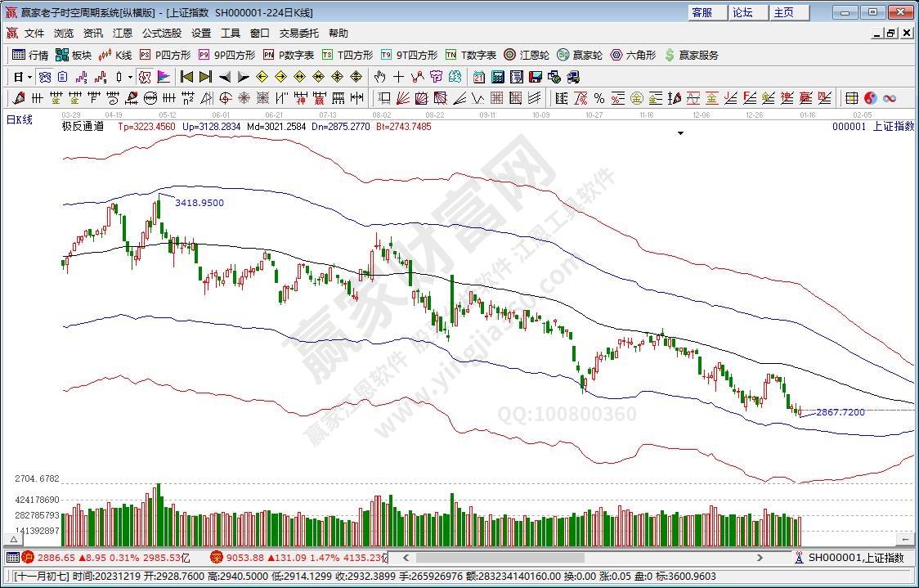Toggle the crosshair cursor tool
The image size is (919, 588).
click(x=398, y=77)
